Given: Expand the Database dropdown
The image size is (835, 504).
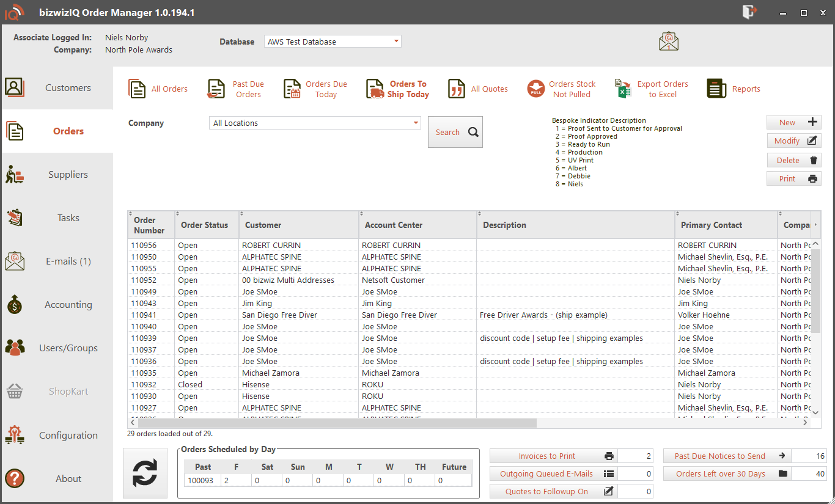Looking at the screenshot, I should point(396,42).
